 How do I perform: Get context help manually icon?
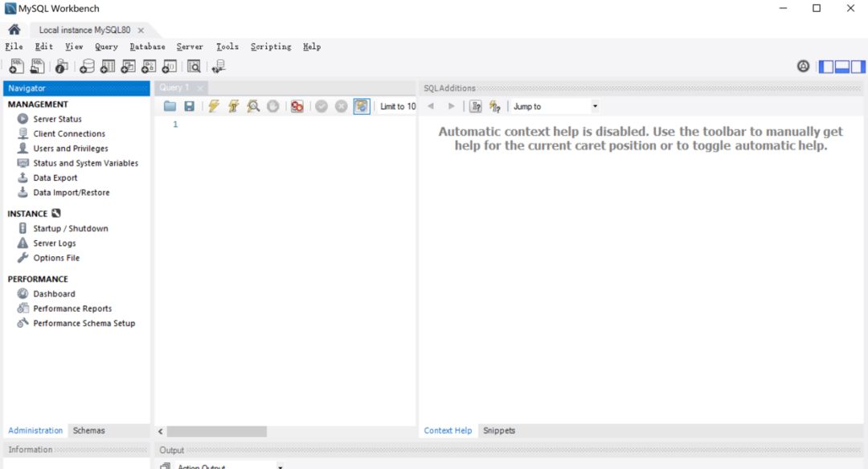476,106
